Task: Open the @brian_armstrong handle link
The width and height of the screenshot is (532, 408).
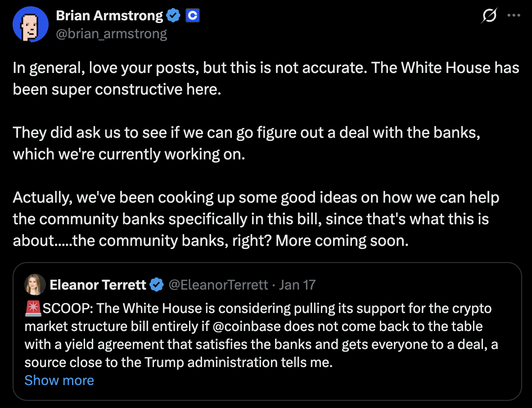Action: tap(111, 34)
